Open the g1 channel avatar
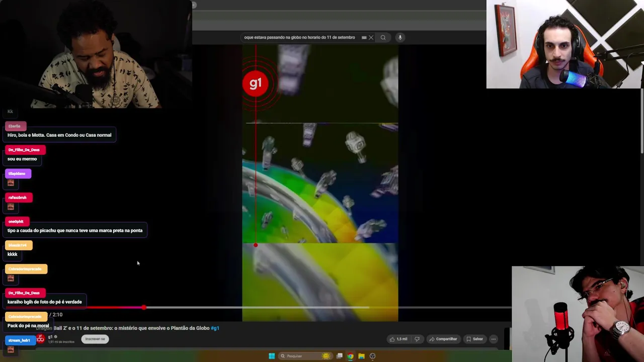The width and height of the screenshot is (644, 362). coord(40,339)
